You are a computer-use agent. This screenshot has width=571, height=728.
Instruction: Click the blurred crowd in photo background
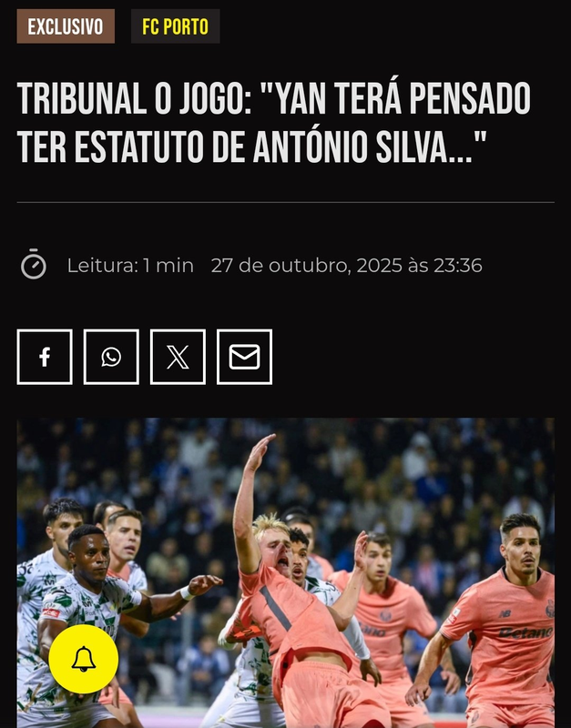tap(372, 464)
